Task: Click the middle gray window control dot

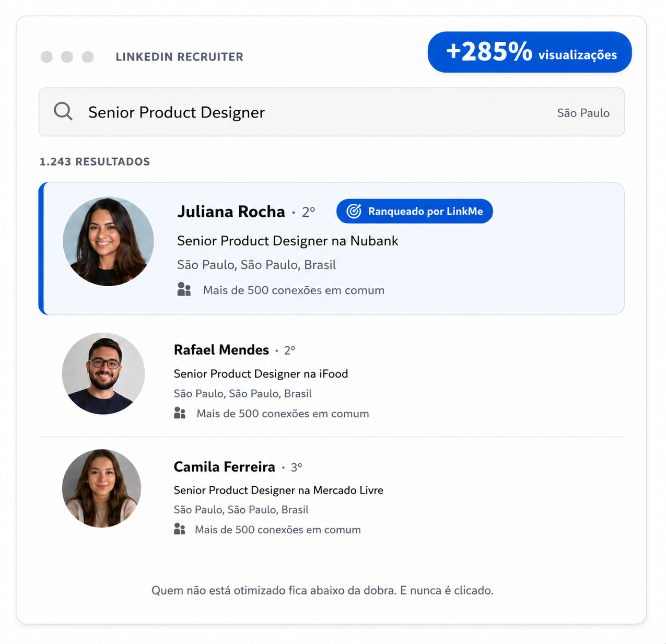Action: tap(67, 57)
